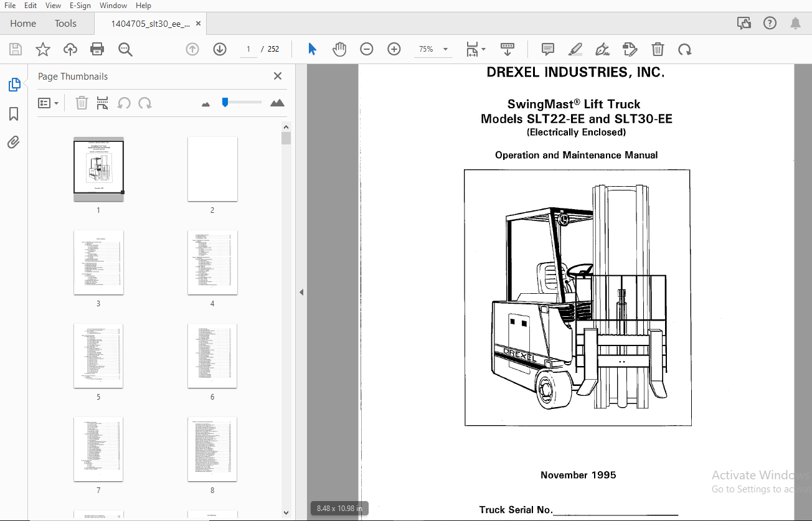Switch to the Home tab

coord(23,24)
